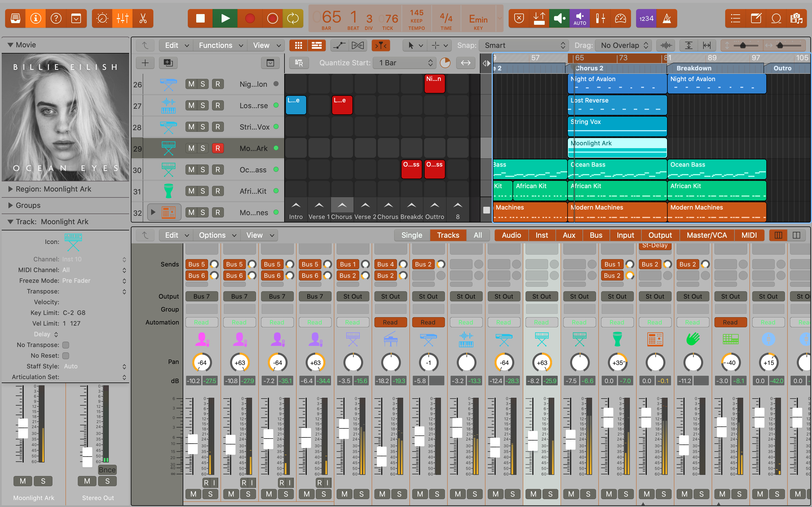Enable the No Reset checkbox

click(x=66, y=356)
